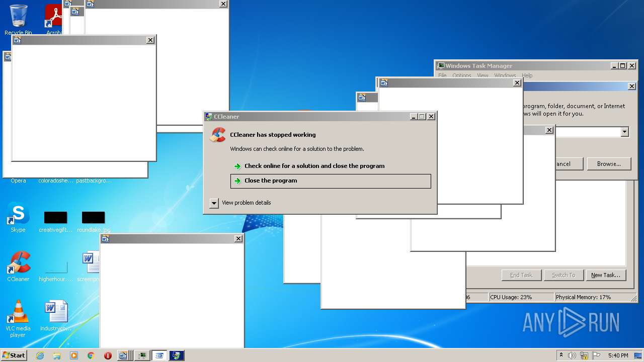Screen dimensions: 644x362
Task: Select the higherhour... desktop file
Action: pos(55,271)
